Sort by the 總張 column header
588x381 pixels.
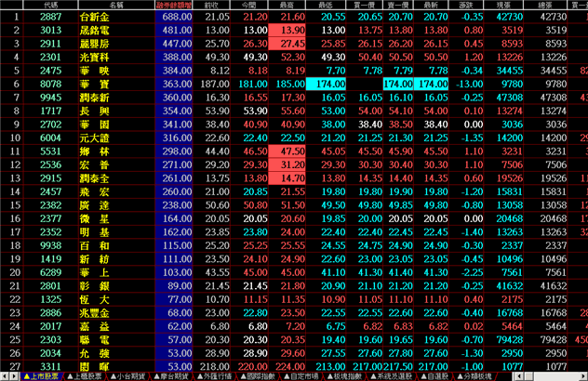click(545, 5)
